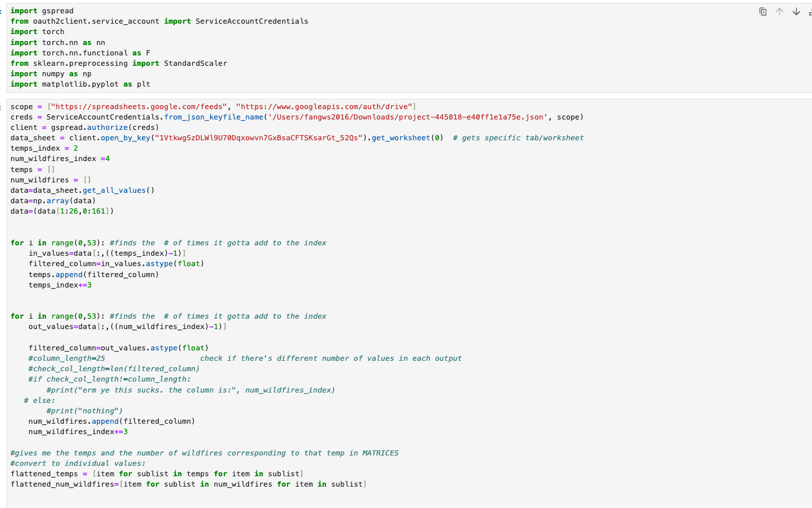Click the 'import torch.nn as nn' line
The width and height of the screenshot is (812, 508).
click(58, 43)
